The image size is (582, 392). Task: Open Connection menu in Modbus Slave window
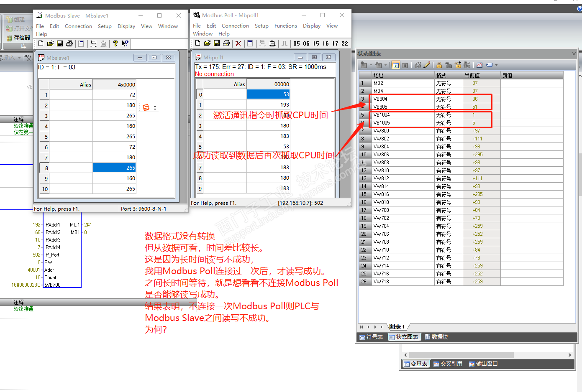[x=78, y=26]
